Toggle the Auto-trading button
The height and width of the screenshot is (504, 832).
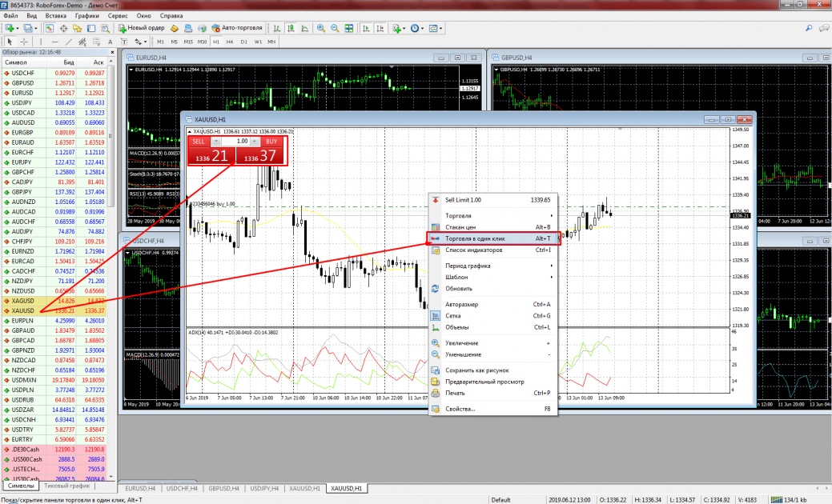pos(235,28)
